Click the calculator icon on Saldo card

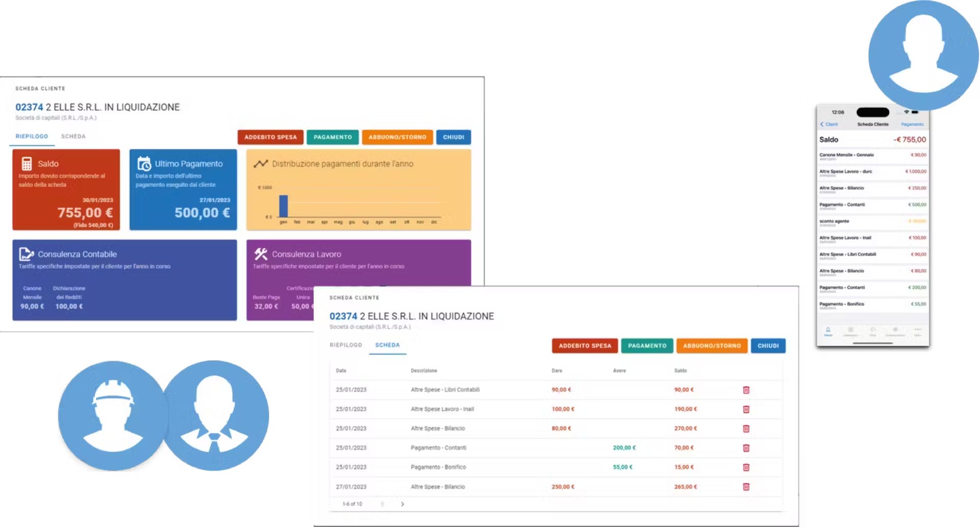(x=27, y=164)
